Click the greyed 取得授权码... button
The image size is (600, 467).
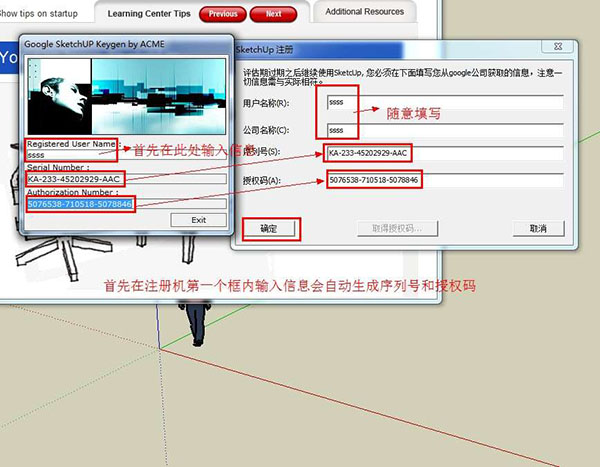click(397, 229)
